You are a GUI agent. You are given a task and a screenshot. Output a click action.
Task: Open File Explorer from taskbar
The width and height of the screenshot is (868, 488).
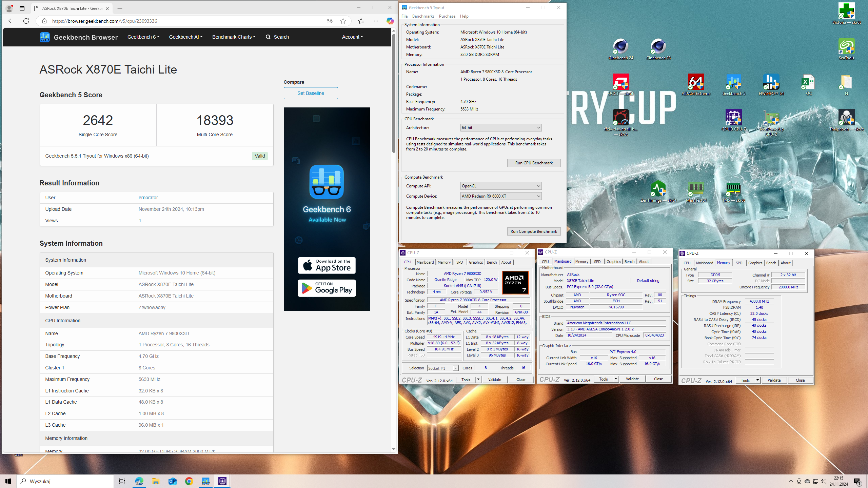tap(156, 481)
